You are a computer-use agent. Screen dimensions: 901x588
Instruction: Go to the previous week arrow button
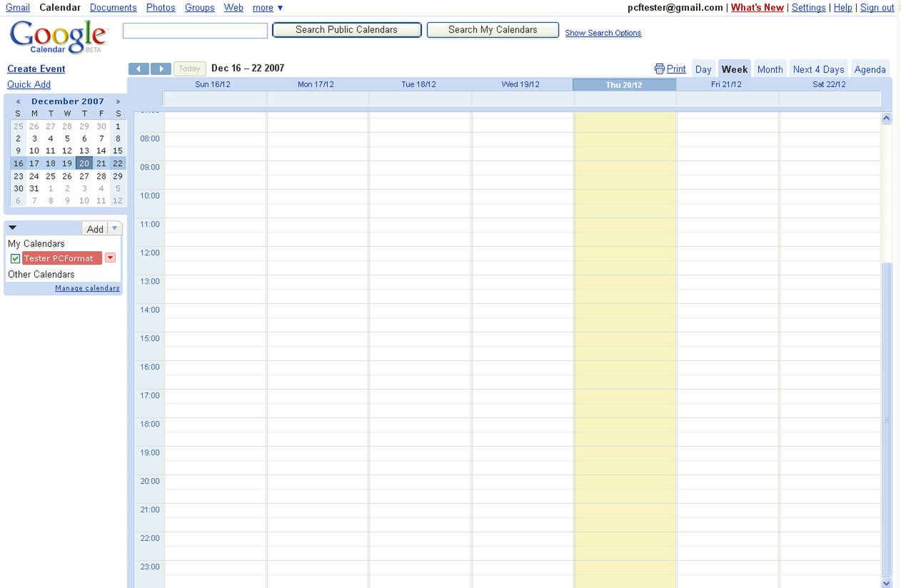coord(139,69)
